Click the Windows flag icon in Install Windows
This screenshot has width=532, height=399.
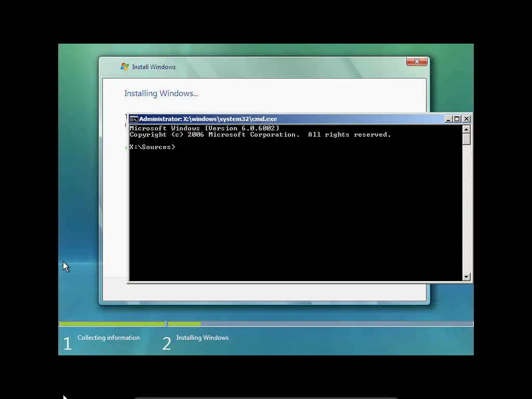tap(125, 66)
